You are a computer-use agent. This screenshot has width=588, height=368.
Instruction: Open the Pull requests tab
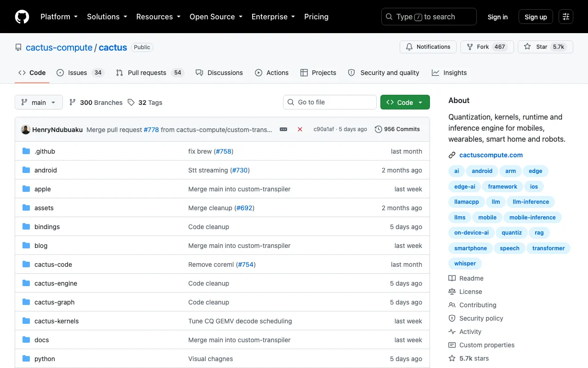coord(150,73)
